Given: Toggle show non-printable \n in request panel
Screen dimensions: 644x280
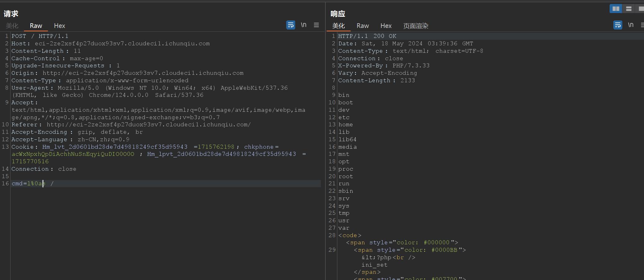Looking at the screenshot, I should (304, 25).
